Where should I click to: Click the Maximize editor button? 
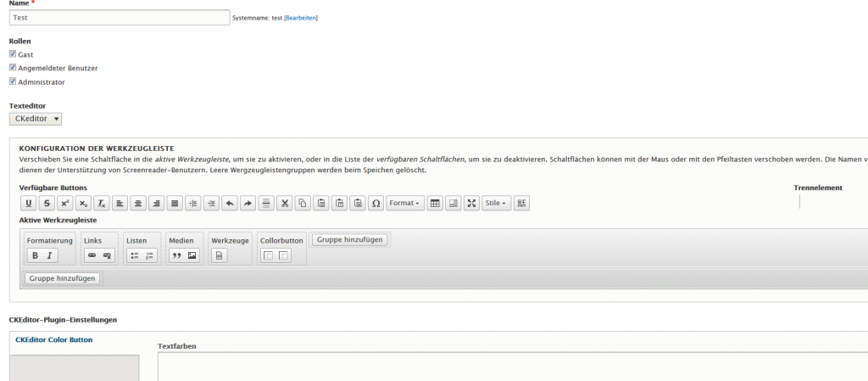pos(471,204)
